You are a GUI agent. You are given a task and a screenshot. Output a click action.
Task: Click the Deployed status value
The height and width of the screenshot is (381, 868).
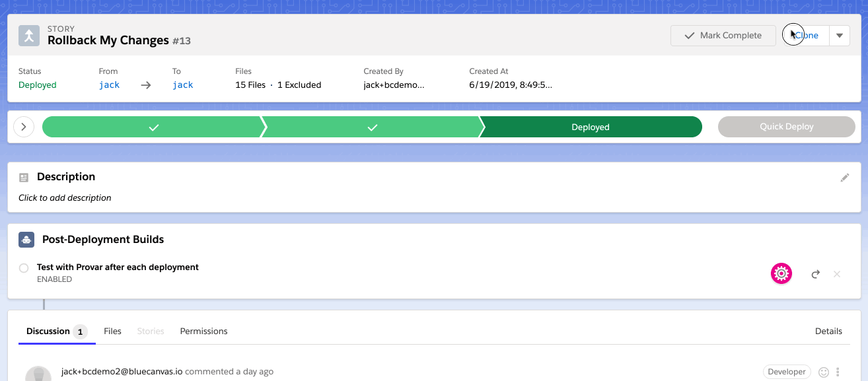click(x=38, y=85)
